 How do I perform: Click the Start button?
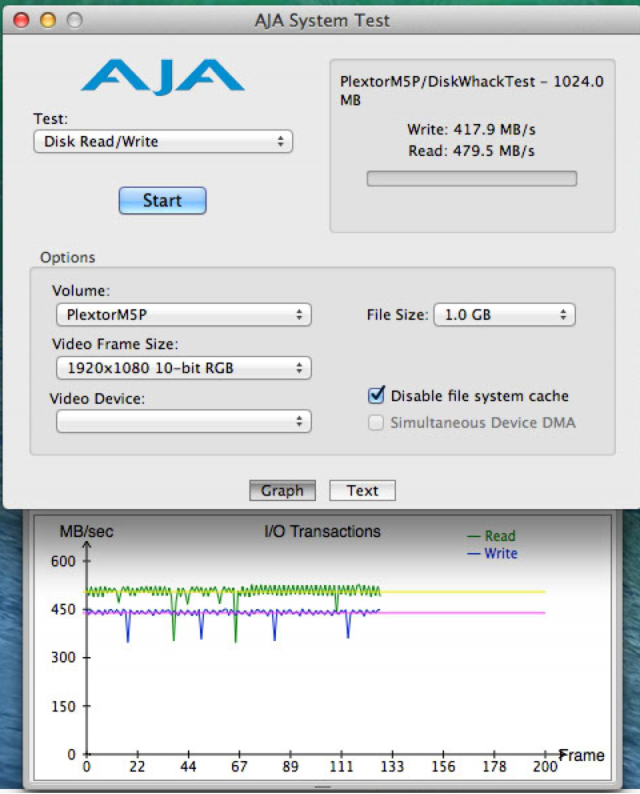[162, 201]
